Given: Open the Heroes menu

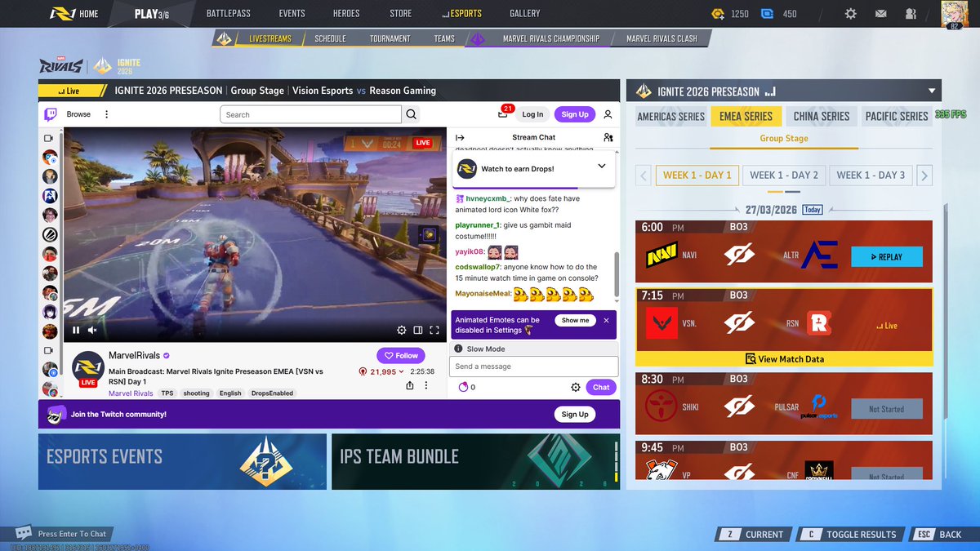Looking at the screenshot, I should click(x=346, y=14).
